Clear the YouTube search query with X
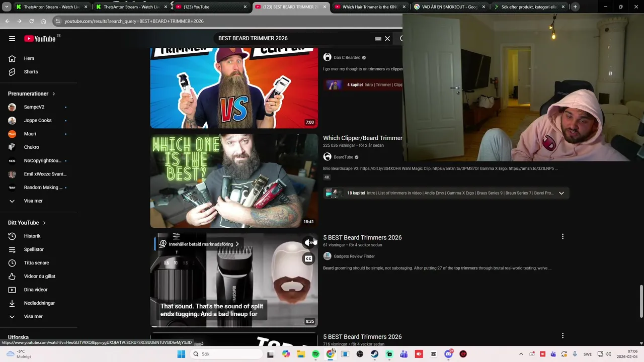This screenshot has width=644, height=362. 387,38
